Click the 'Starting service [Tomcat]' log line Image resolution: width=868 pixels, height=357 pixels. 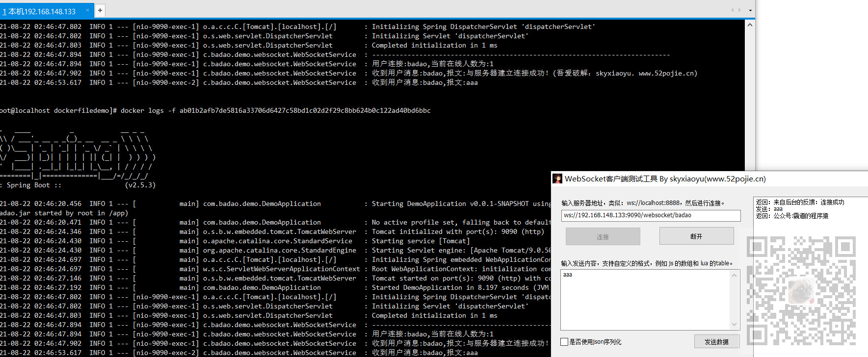point(235,241)
